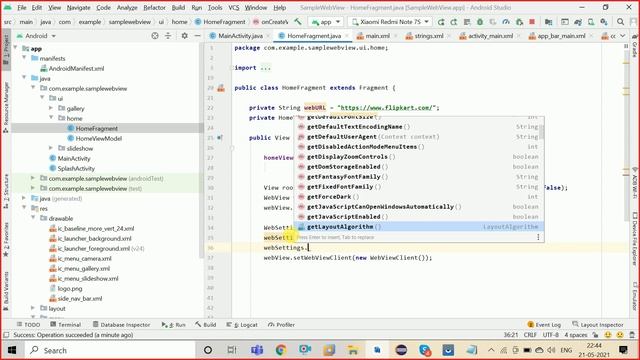This screenshot has height=360, width=640.
Task: Toggle the Favorites side tab
Action: pyautogui.click(x=6, y=240)
